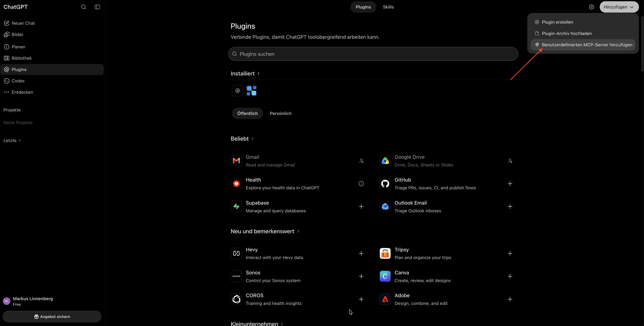This screenshot has width=644, height=326.
Task: Open the search icon in the sidebar header
Action: tap(84, 7)
